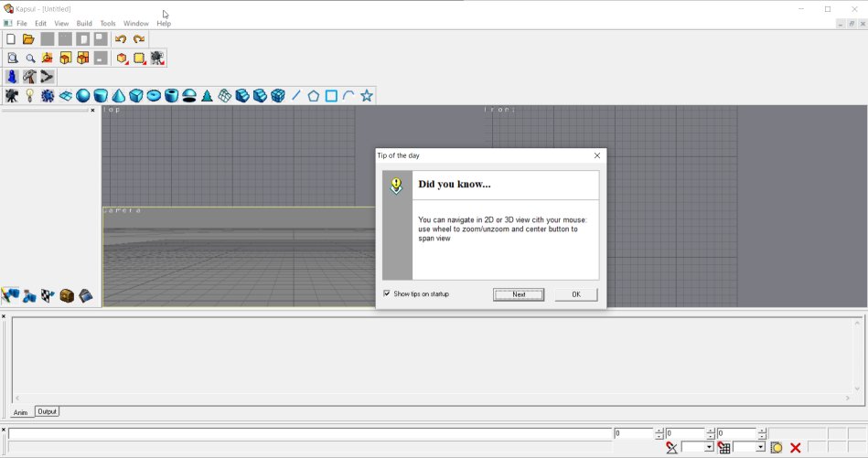Open the Help menu
This screenshot has height=458, width=868.
pyautogui.click(x=164, y=23)
